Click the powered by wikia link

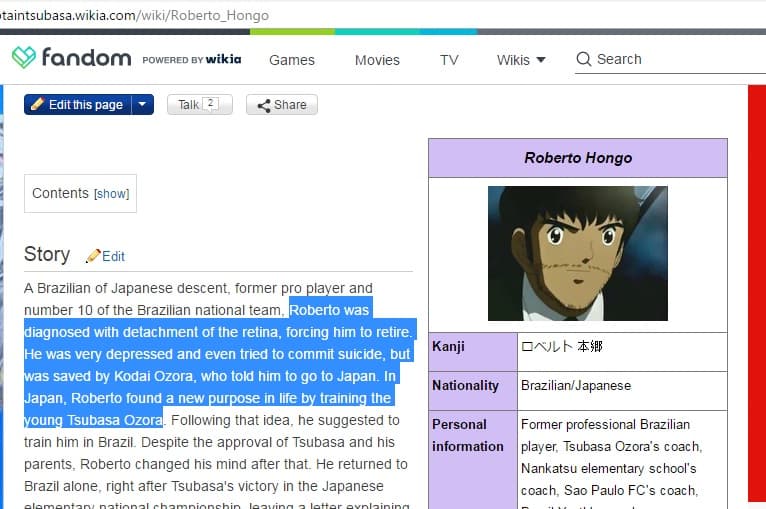(192, 60)
